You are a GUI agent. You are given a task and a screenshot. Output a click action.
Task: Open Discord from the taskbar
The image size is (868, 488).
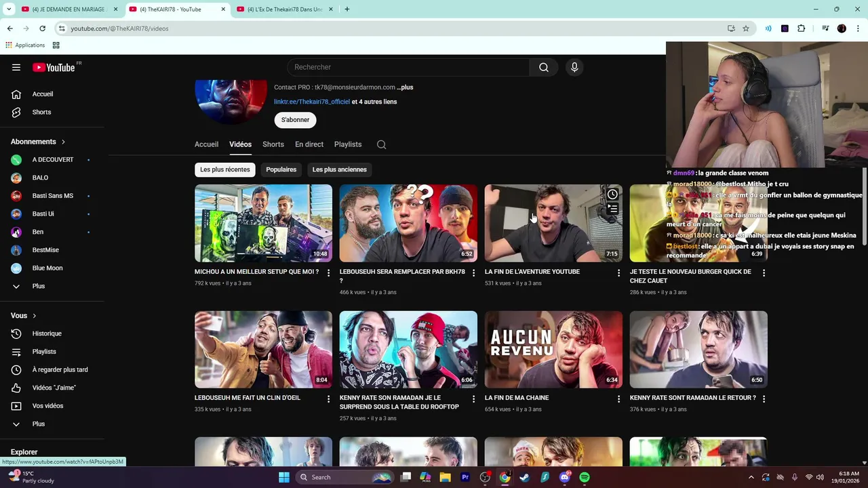tap(565, 477)
